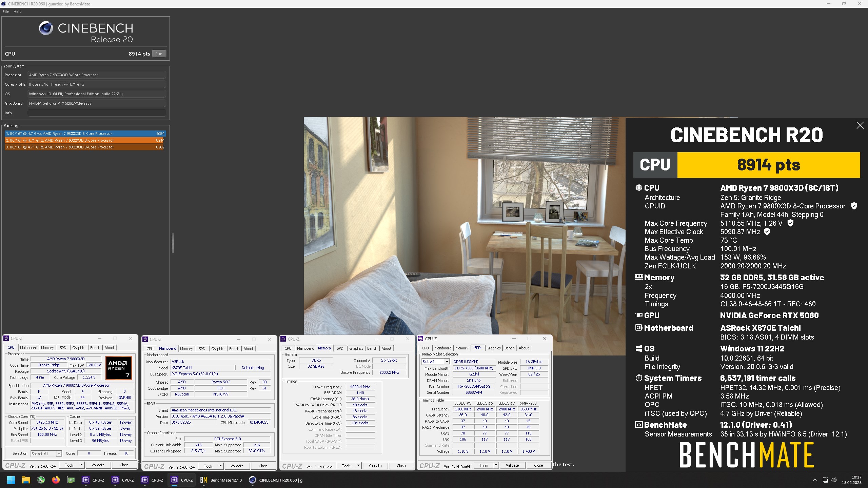This screenshot has height=488, width=868.
Task: Click the title bar icon of the CPU-Z Memory window
Action: 283,339
